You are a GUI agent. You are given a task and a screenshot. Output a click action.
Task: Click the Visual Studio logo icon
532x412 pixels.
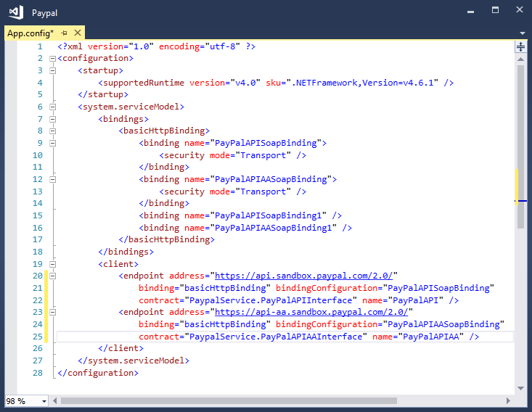pyautogui.click(x=16, y=12)
